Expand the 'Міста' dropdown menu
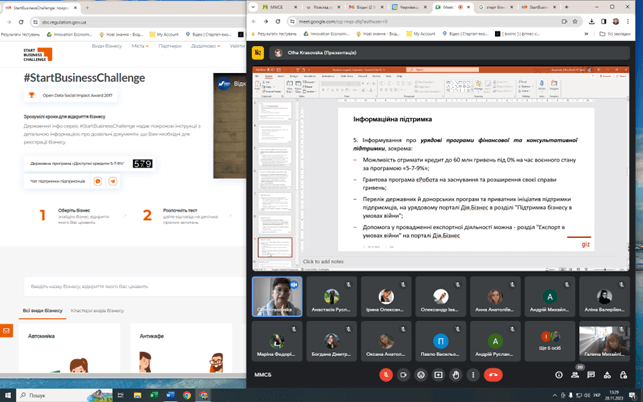The width and height of the screenshot is (643, 402). [140, 46]
